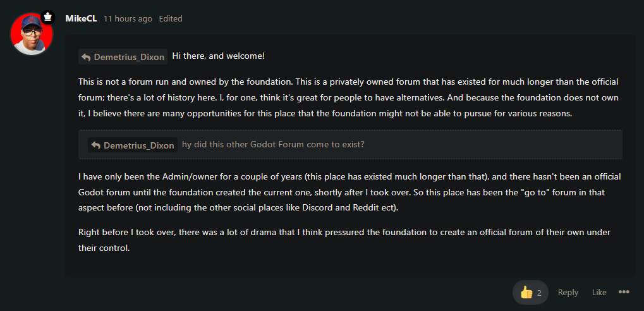Open MikeCL's profile picture
644x311 pixels.
point(31,35)
